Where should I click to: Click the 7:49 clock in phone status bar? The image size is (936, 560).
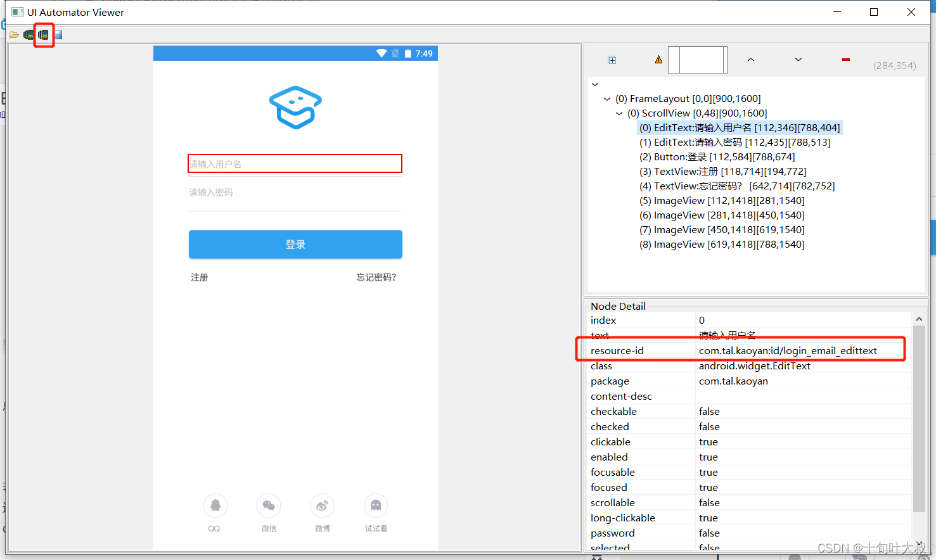click(424, 54)
